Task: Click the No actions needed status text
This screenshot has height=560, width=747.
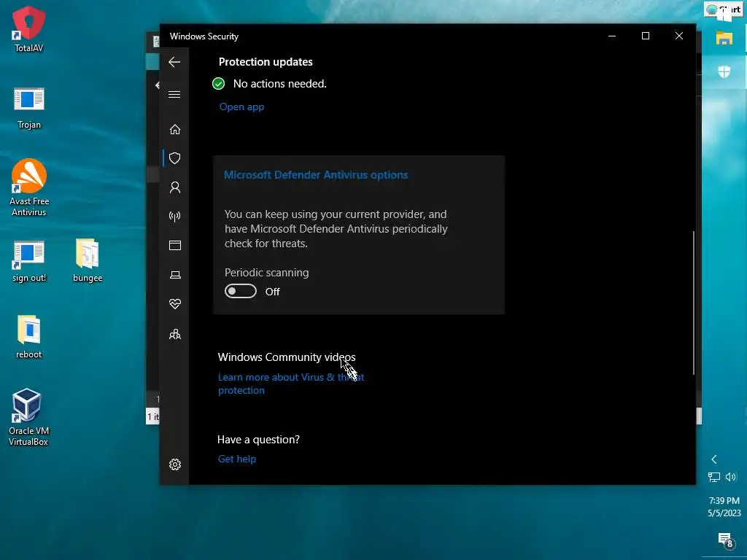Action: click(279, 84)
